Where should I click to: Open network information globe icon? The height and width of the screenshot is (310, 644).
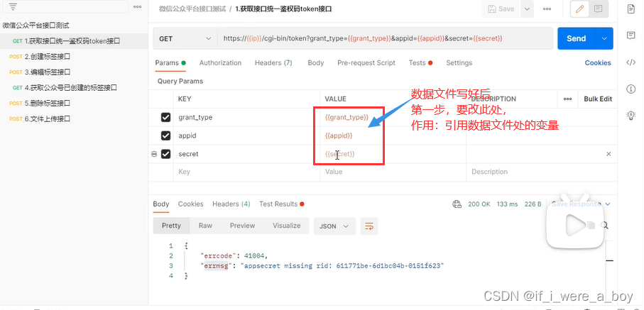(x=456, y=204)
